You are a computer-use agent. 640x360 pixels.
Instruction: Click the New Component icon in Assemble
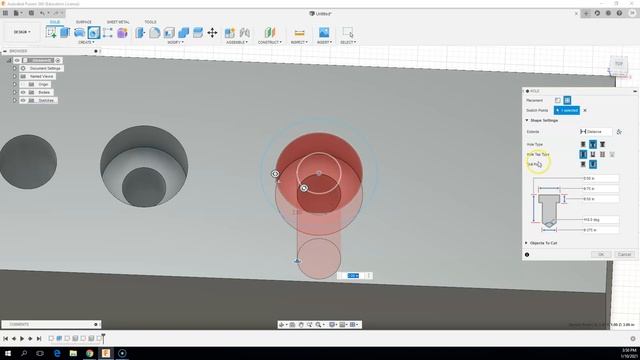tap(230, 32)
